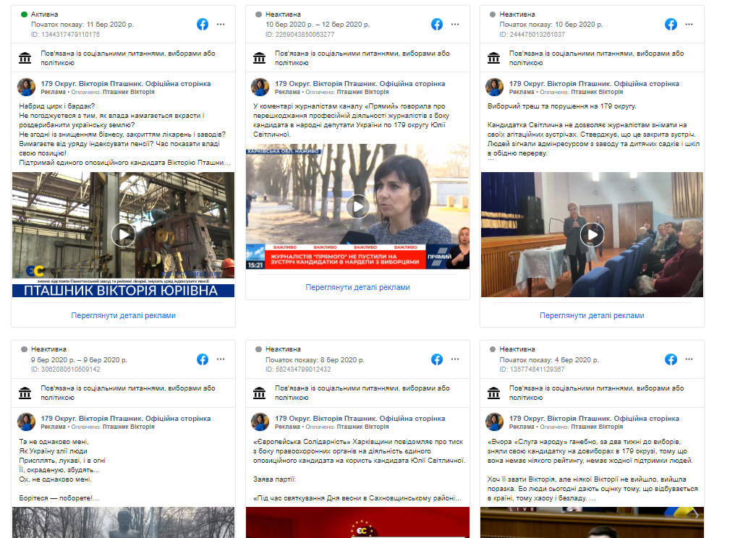Screen dimensions: 756x538
Task: Expand three-dot options on ad started 4 бер 2020
Action: point(689,359)
